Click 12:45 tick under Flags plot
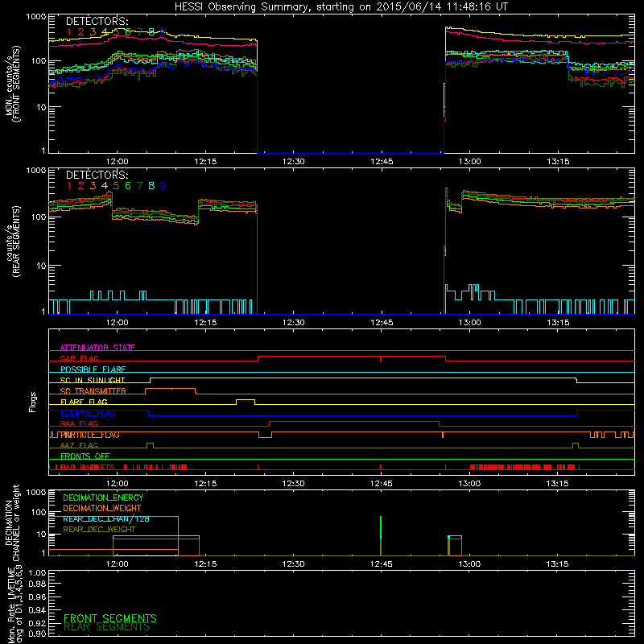The image size is (644, 644). click(x=382, y=484)
